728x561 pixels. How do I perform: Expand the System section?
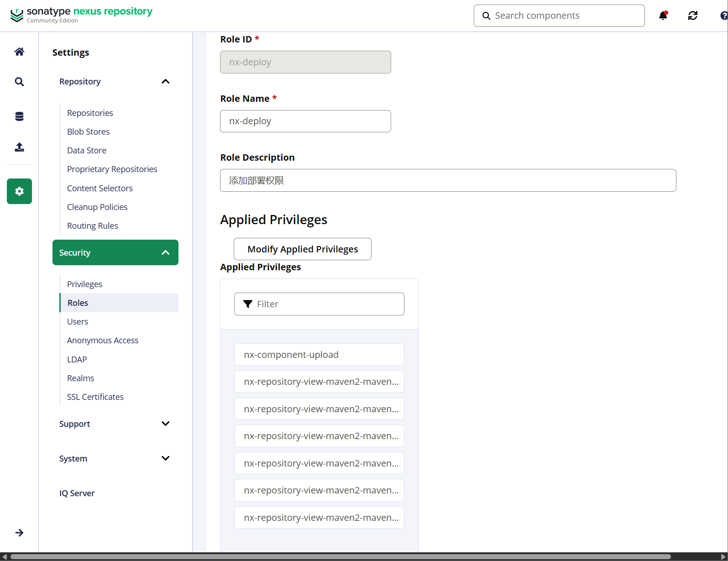pyautogui.click(x=165, y=458)
